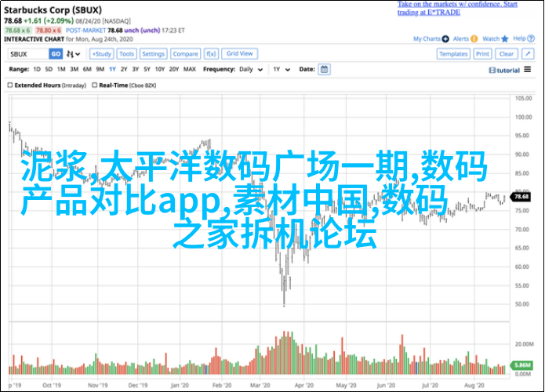545x392 pixels.
Task: Click the Mar '20 axis label
Action: click(260, 385)
